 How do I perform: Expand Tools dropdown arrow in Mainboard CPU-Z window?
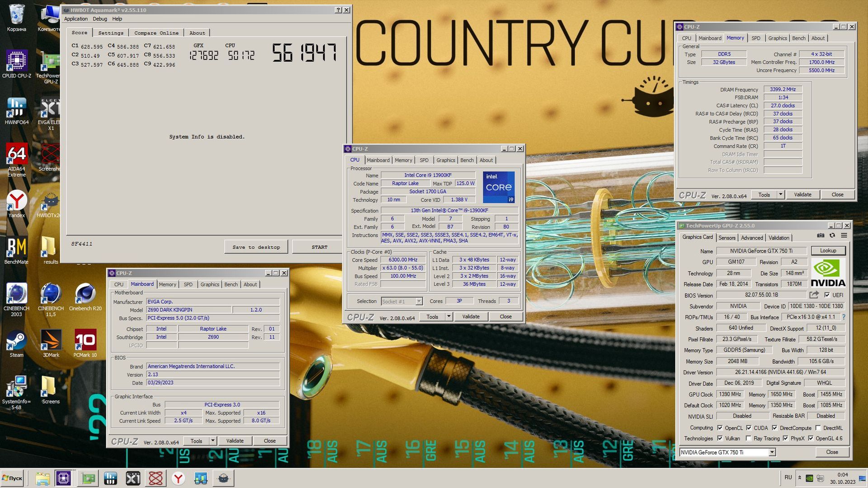[x=212, y=441]
